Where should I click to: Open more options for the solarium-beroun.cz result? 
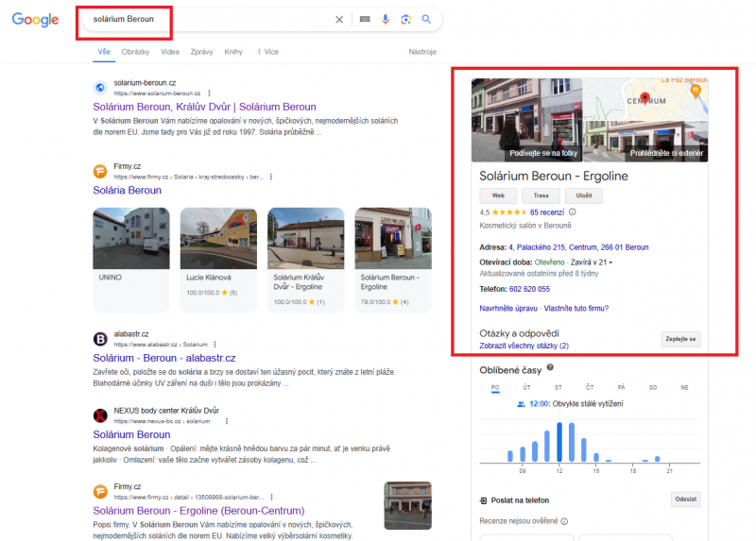pyautogui.click(x=209, y=93)
